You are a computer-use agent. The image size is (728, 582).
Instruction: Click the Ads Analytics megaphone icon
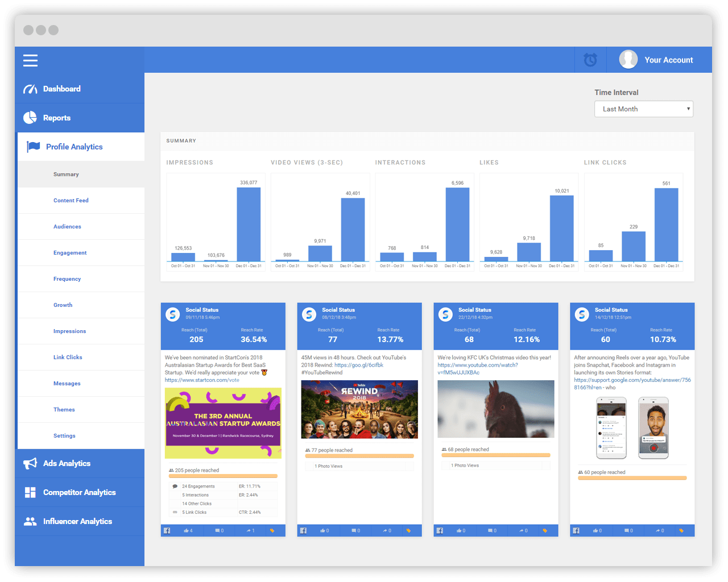click(30, 463)
